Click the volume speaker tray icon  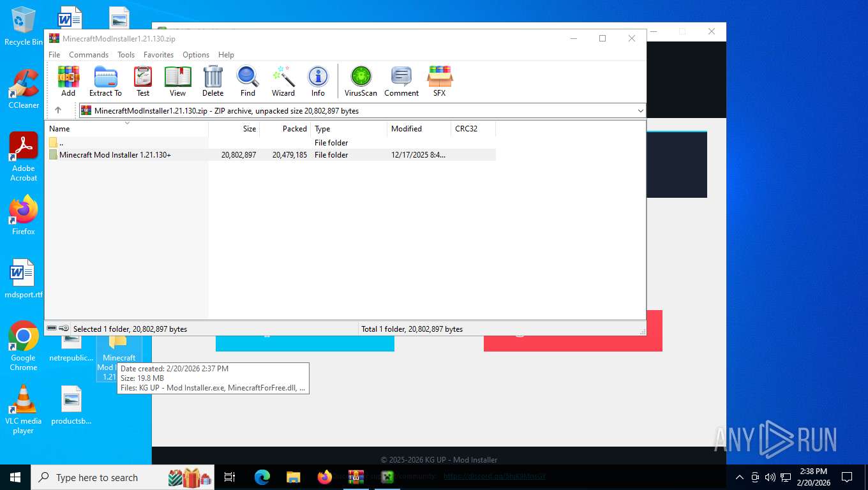point(770,477)
